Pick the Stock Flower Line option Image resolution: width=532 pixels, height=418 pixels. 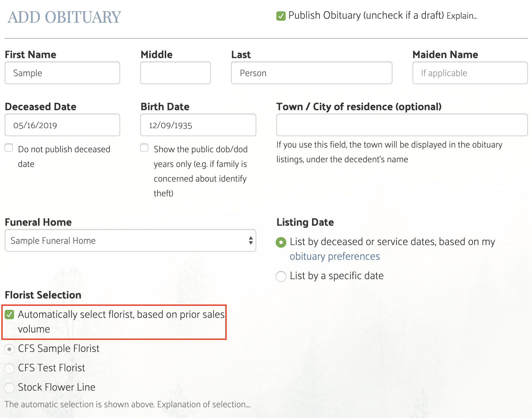tap(9, 388)
